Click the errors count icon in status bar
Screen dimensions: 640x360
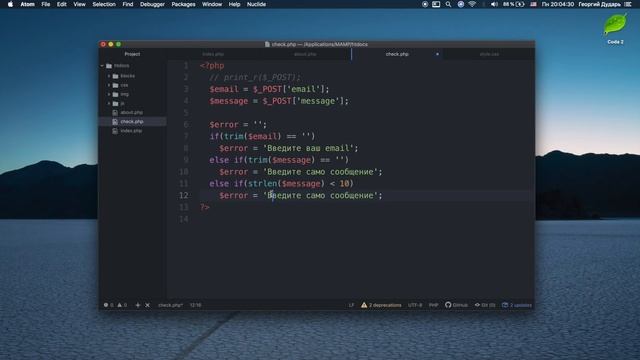pyautogui.click(x=106, y=305)
